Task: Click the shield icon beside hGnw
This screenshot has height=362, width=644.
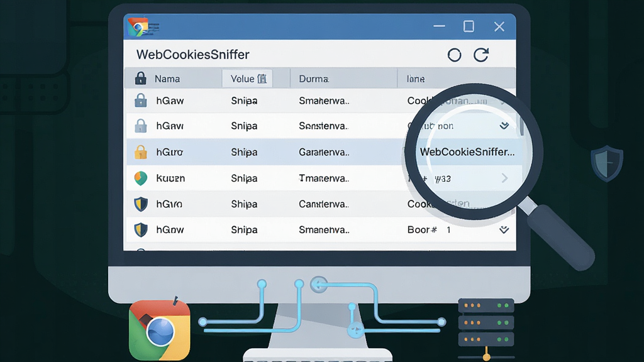Action: click(141, 230)
